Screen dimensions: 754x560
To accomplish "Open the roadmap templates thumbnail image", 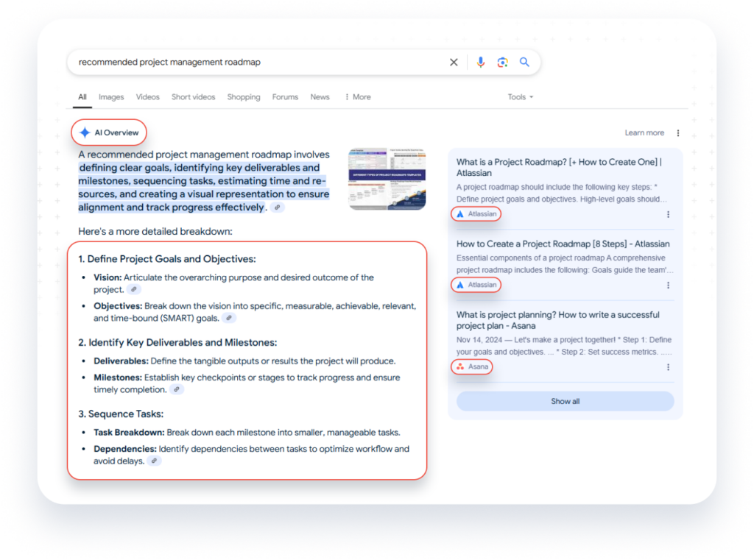I will (387, 179).
